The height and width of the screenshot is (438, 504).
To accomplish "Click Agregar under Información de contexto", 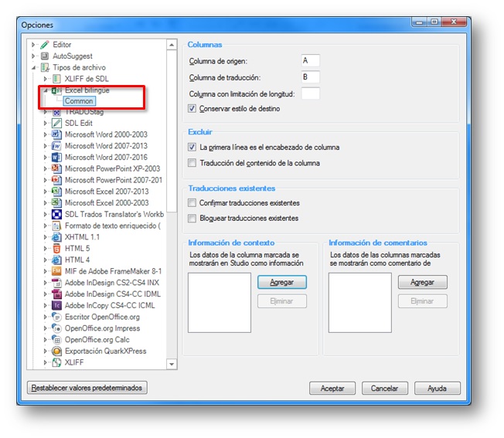I will click(282, 282).
